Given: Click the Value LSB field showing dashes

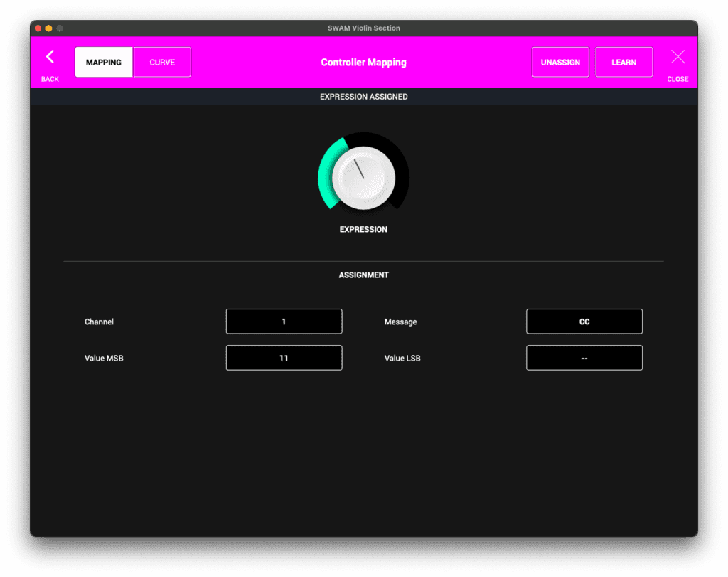Looking at the screenshot, I should point(584,358).
